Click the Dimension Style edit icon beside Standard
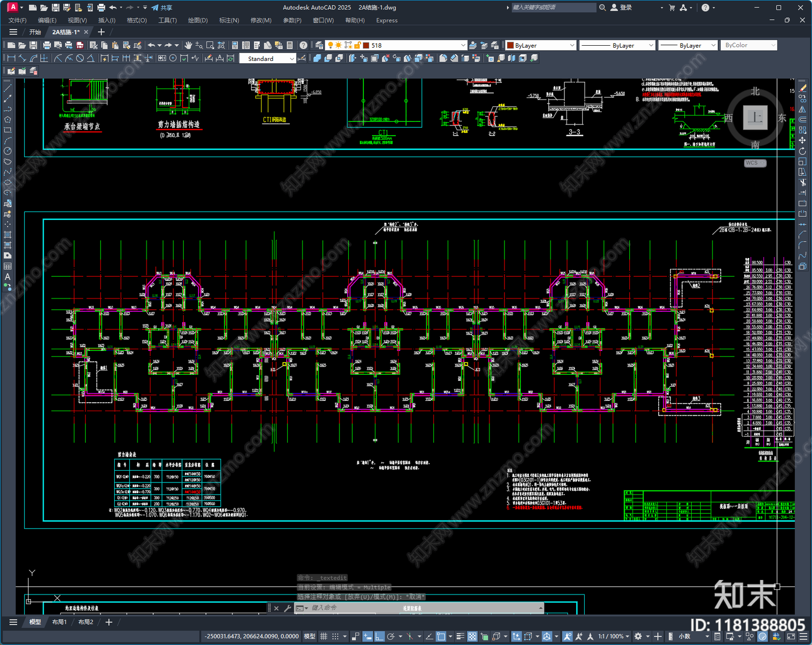Image resolution: width=812 pixels, height=645 pixels. tap(302, 58)
